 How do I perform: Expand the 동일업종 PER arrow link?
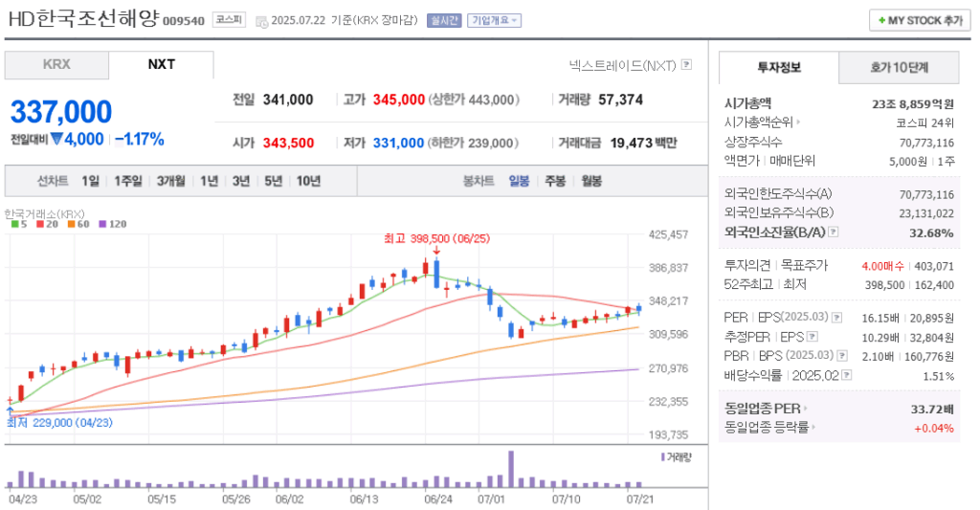click(806, 409)
